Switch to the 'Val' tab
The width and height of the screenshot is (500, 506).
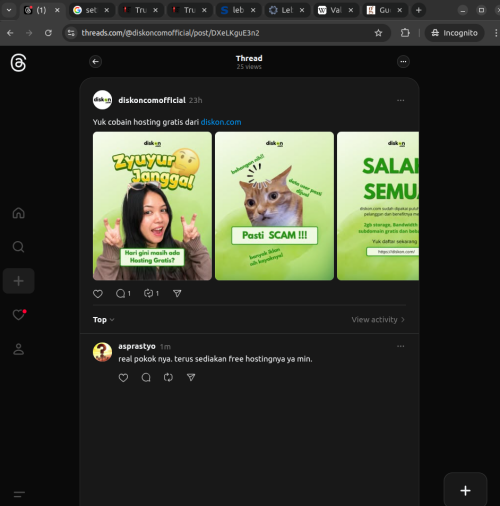(x=335, y=10)
